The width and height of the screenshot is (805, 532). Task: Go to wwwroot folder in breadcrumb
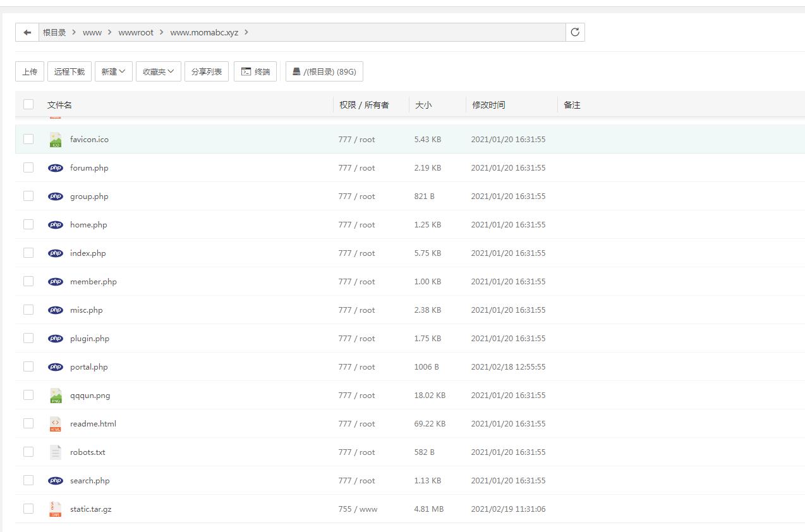[x=136, y=32]
